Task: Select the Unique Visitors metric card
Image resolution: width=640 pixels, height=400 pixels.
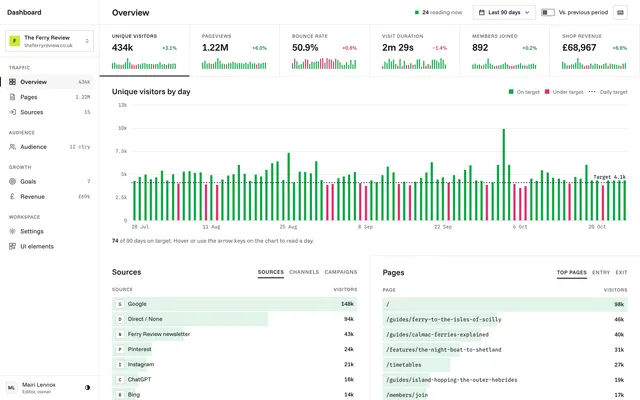Action: 144,50
